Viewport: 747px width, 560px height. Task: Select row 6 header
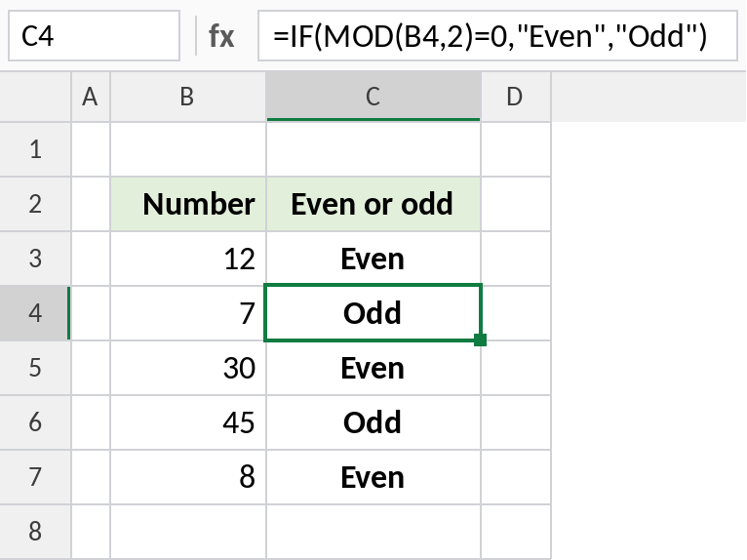35,422
